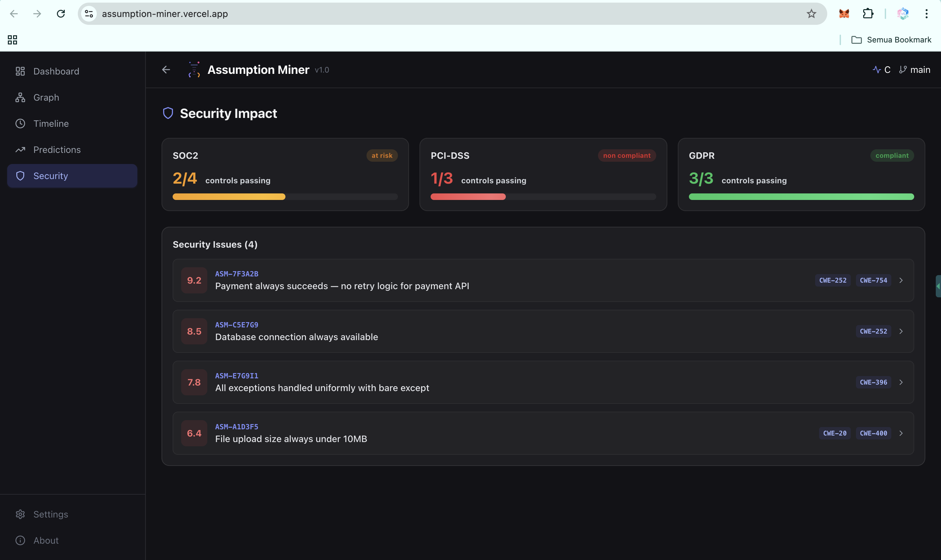Viewport: 941px width, 560px height.
Task: Expand the ASM-7F3A2B issue chevron
Action: click(901, 280)
